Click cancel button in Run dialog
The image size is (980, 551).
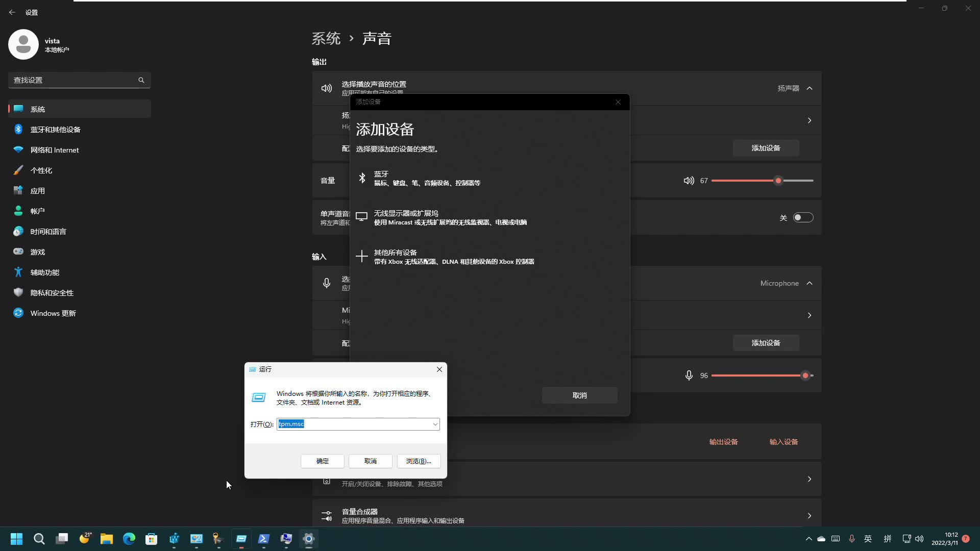tap(370, 461)
